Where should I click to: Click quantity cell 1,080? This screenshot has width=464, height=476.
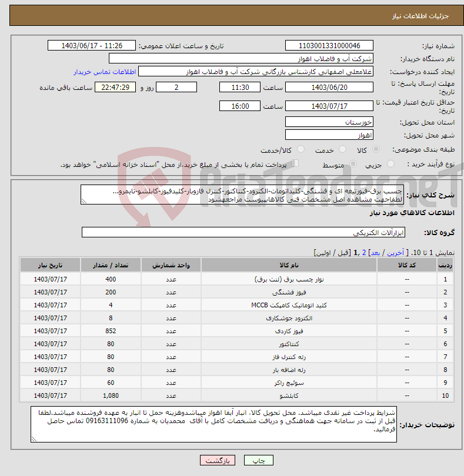click(x=111, y=395)
